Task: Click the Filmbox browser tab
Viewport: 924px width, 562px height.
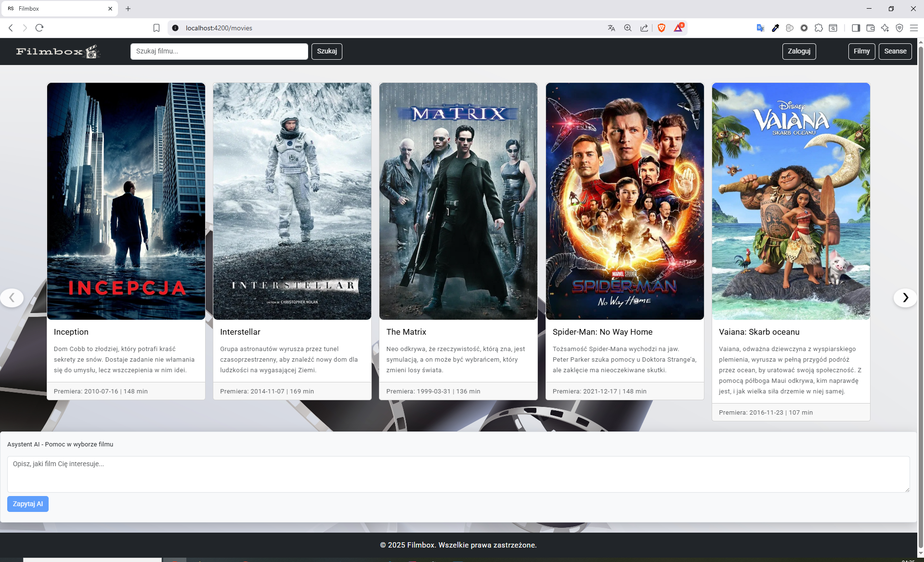Action: click(x=60, y=9)
